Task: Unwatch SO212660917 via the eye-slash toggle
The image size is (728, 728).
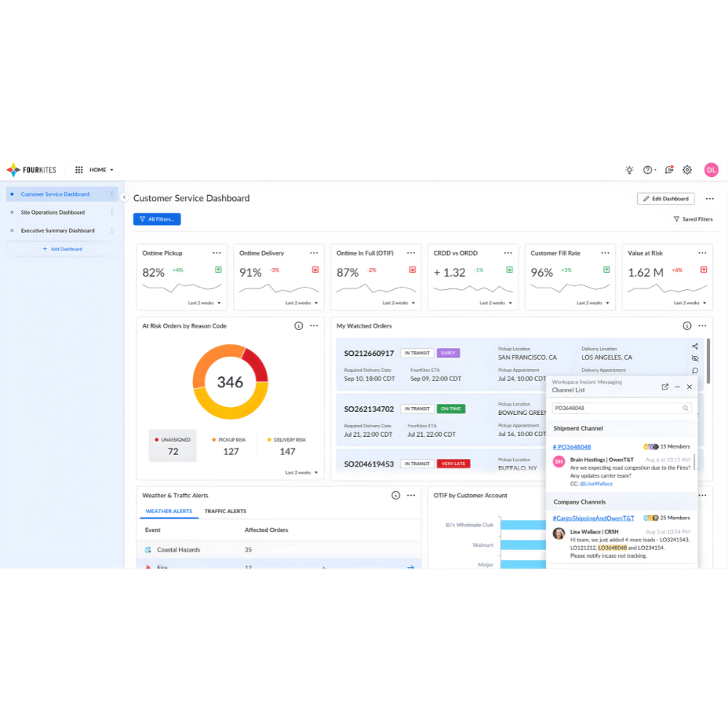Action: [695, 358]
